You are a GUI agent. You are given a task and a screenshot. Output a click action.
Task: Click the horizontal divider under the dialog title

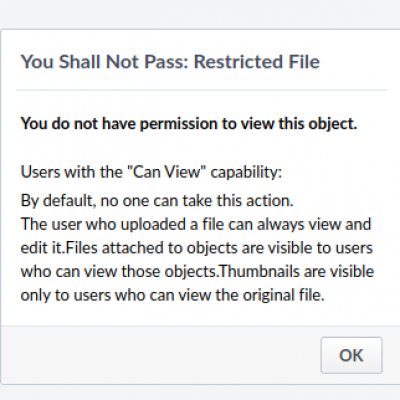coord(202,90)
